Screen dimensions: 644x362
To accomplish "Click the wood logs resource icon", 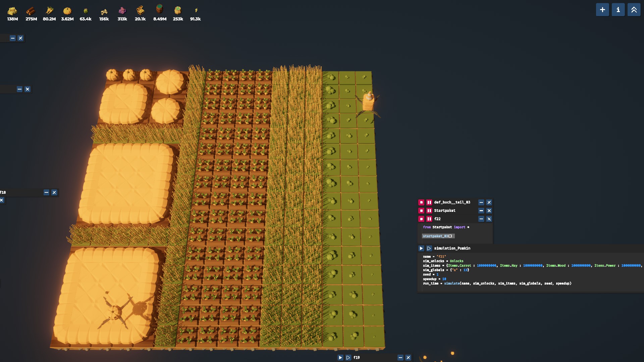I will (x=31, y=11).
